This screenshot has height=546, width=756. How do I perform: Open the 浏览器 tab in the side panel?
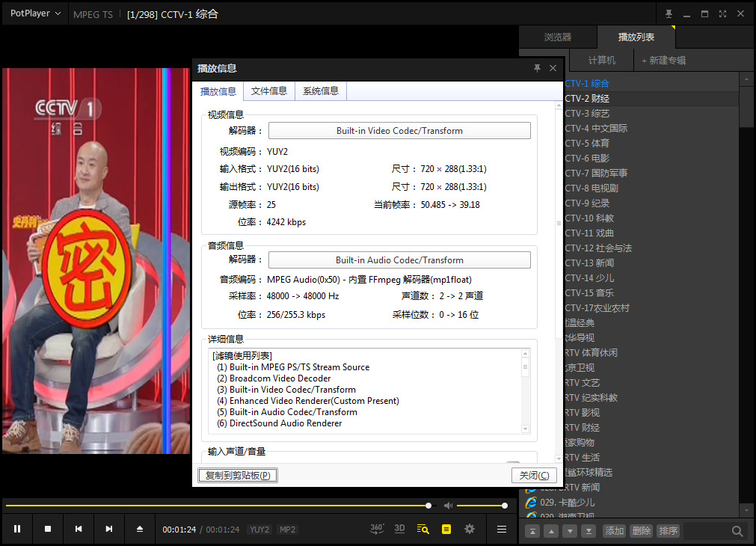point(558,37)
